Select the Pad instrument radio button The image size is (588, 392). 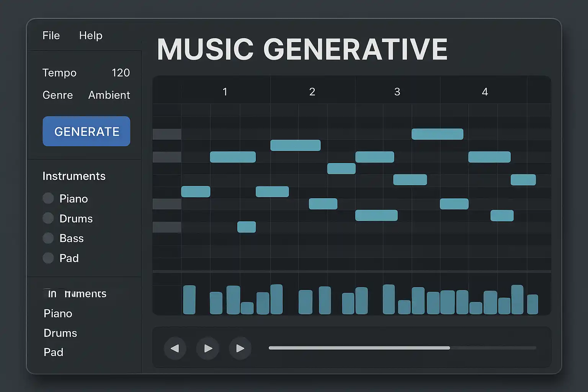tap(48, 258)
